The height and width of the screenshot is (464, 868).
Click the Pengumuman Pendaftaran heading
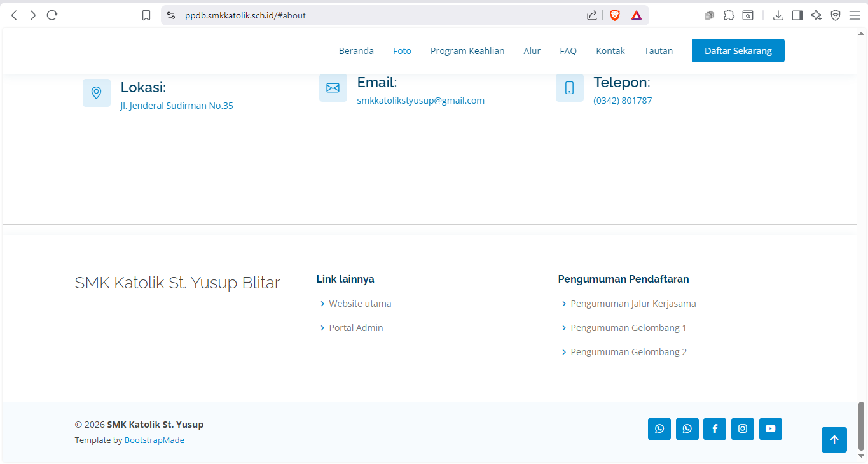[x=623, y=279]
